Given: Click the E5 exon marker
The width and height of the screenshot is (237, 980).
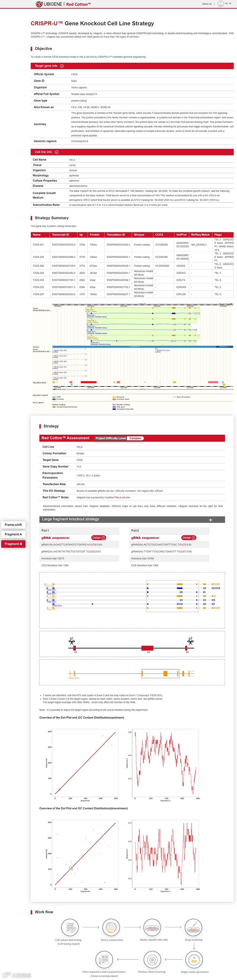Looking at the screenshot, I should [x=186, y=648].
